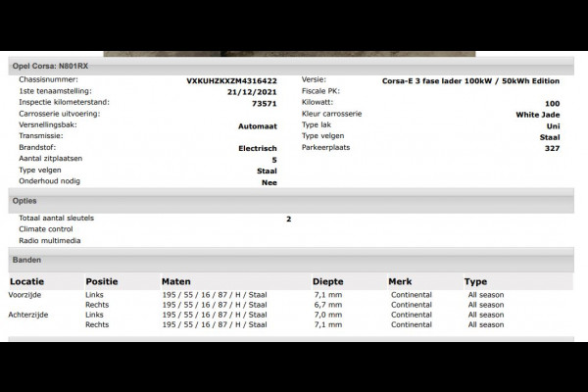Click the Type column header in tyre table
Viewport: 588px width, 392px height.
coord(475,281)
